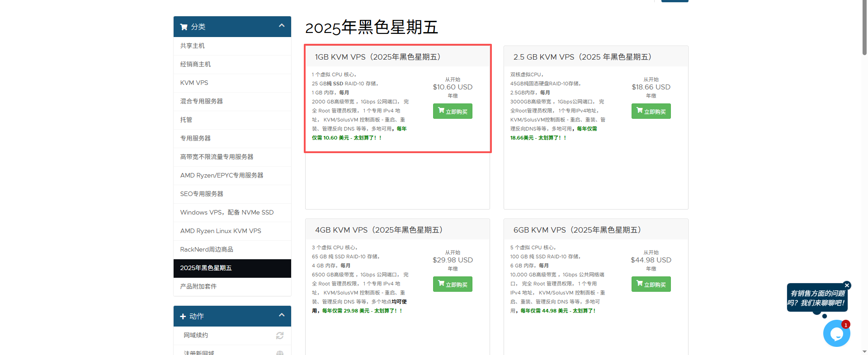Screen dimensions: 868x355
Task: Click the plus icon in 动作 header
Action: pos(183,317)
